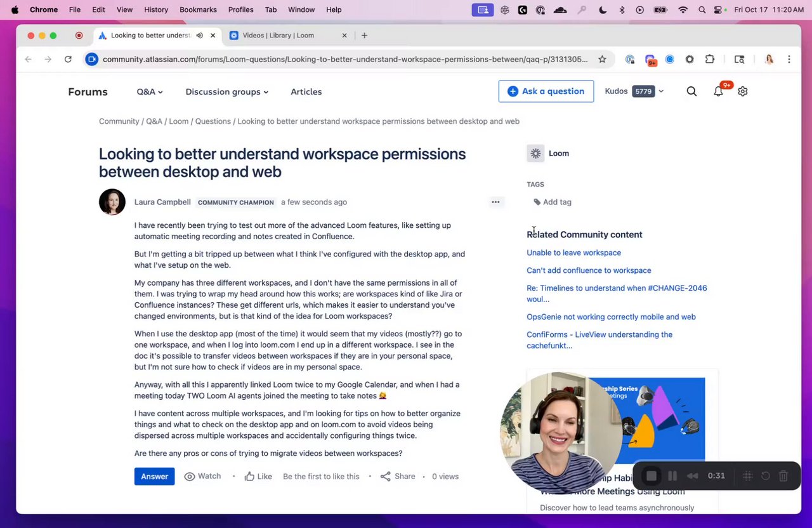Open Chrome three-dot menu
Screen dimensions: 812x528
click(x=789, y=59)
